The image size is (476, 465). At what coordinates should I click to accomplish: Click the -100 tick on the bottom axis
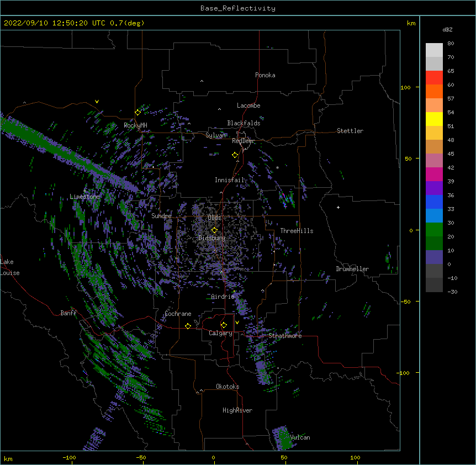[69, 457]
